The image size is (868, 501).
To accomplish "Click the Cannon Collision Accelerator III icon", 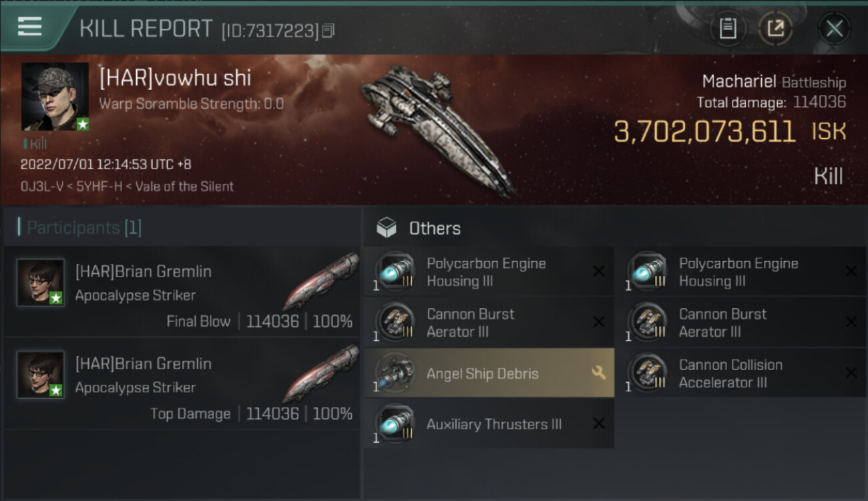I will point(647,373).
